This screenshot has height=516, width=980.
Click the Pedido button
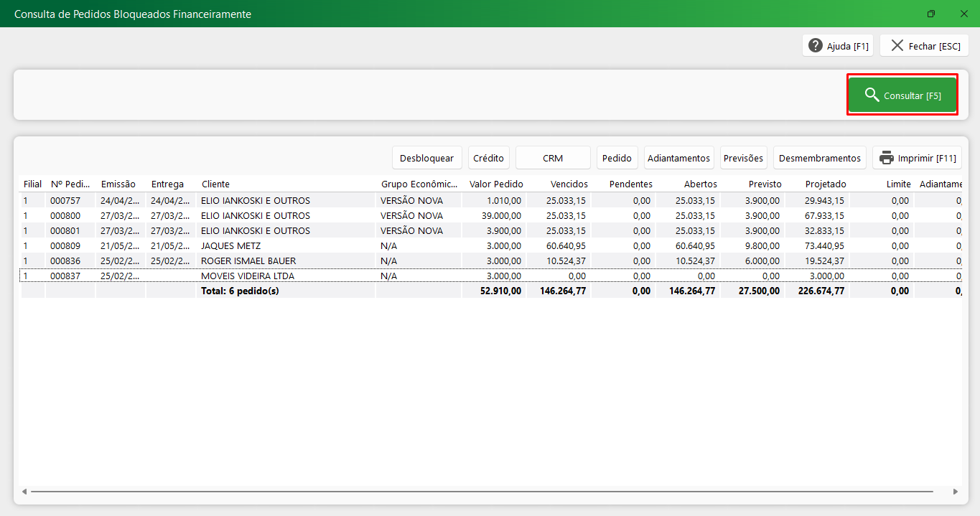pyautogui.click(x=617, y=158)
